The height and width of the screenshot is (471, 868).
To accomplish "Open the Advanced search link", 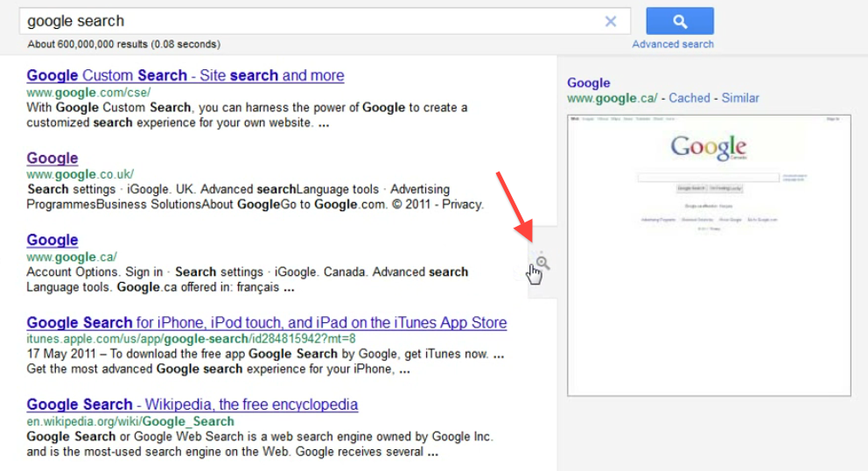I will (673, 44).
